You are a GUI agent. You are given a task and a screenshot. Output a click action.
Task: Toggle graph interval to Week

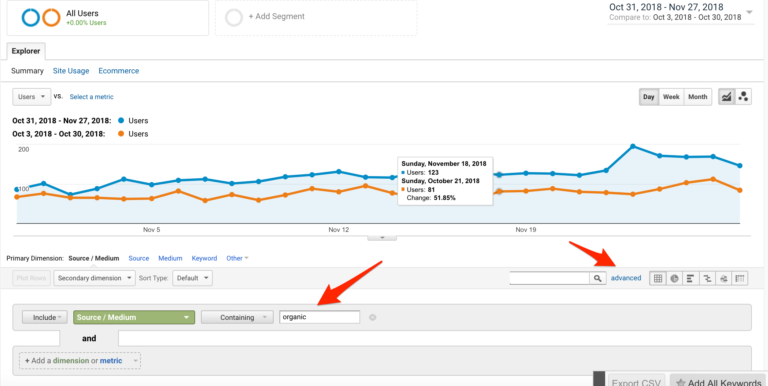671,97
